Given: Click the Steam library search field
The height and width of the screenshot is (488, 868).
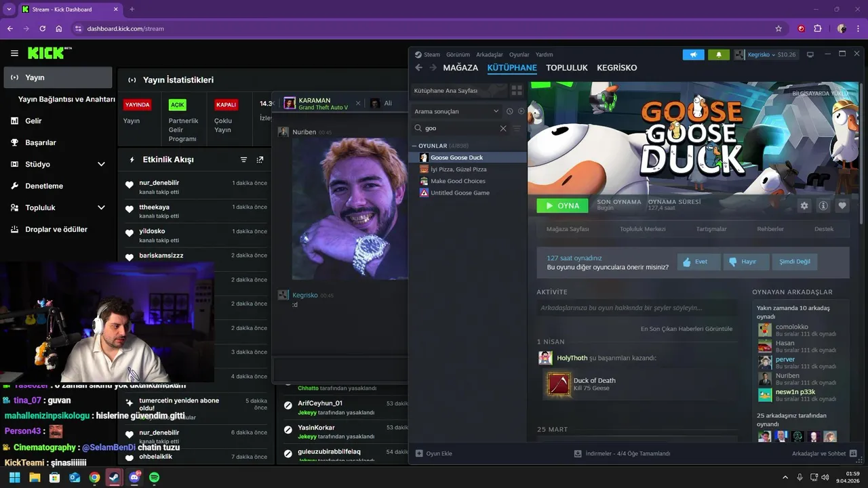Looking at the screenshot, I should (461, 128).
